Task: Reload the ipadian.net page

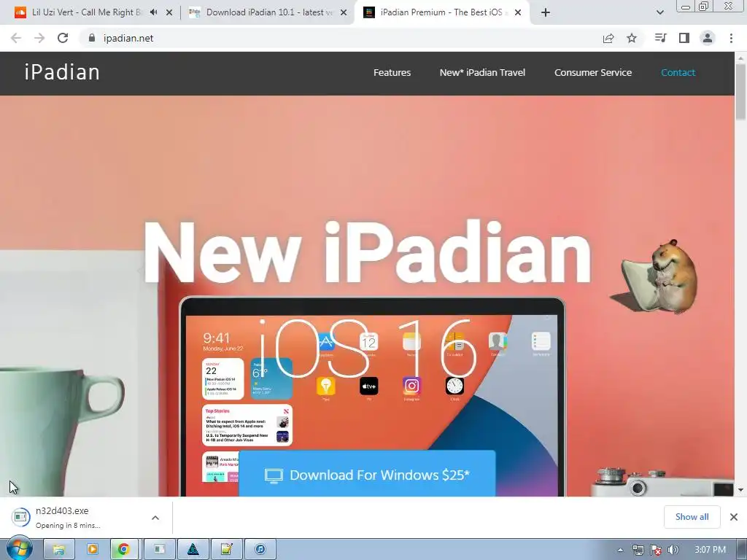Action: tap(63, 38)
